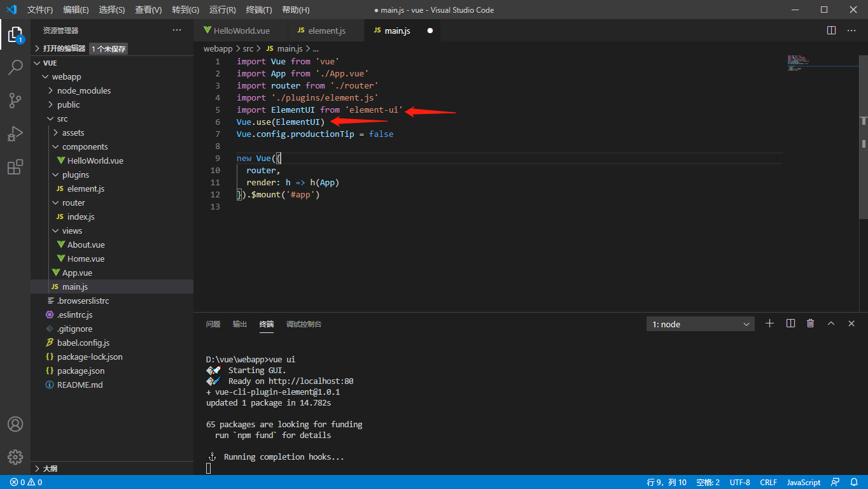Open the 编辑(E) menu
This screenshot has width=868, height=489.
click(76, 10)
